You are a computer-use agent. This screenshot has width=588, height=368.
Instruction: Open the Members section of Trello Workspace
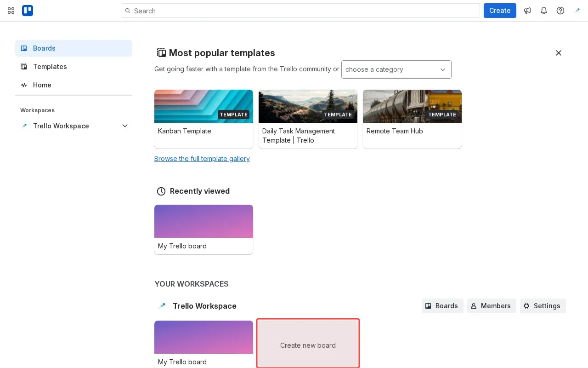(492, 306)
